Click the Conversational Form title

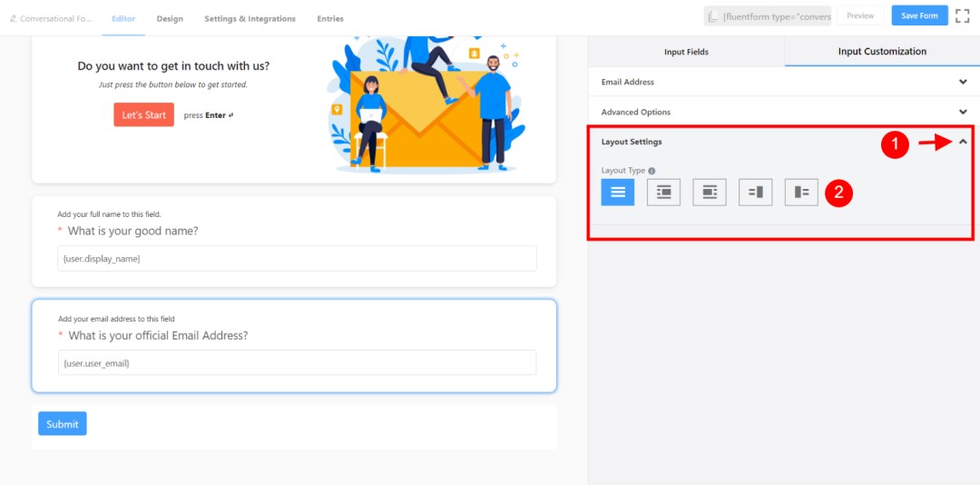tap(55, 19)
